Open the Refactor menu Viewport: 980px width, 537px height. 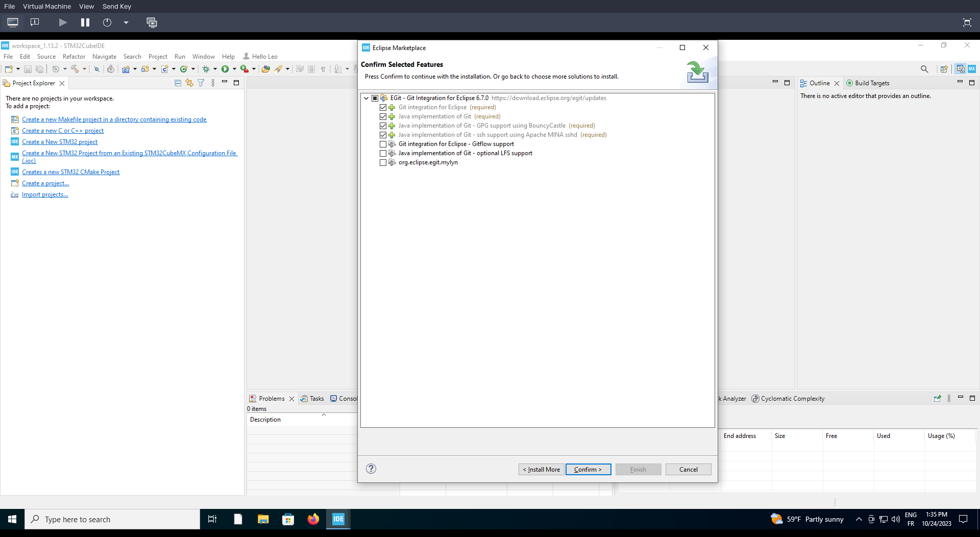pyautogui.click(x=74, y=57)
